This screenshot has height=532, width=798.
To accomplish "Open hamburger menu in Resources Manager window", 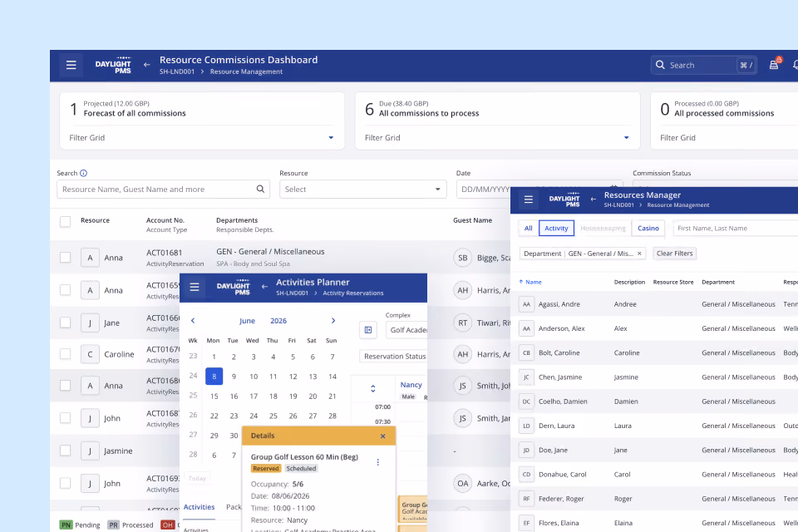I will (529, 199).
